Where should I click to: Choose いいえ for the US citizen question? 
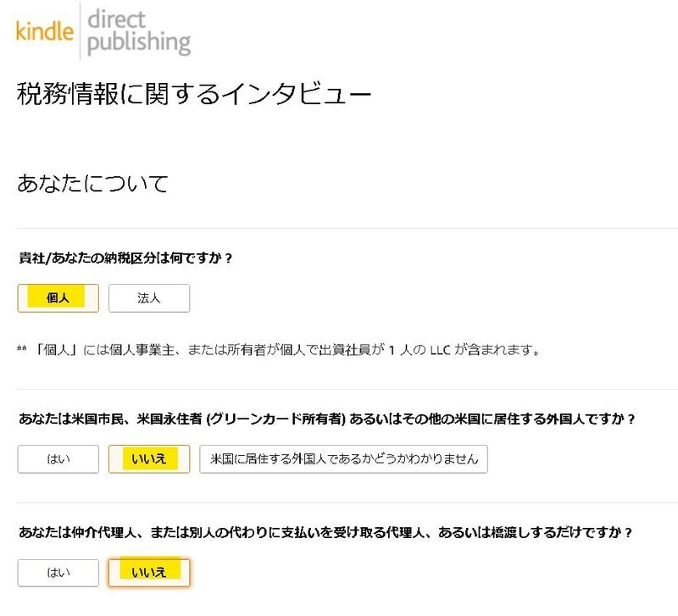pyautogui.click(x=149, y=459)
